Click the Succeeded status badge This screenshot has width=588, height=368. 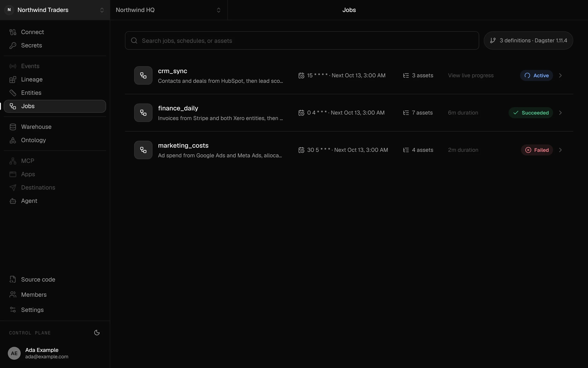(x=531, y=113)
